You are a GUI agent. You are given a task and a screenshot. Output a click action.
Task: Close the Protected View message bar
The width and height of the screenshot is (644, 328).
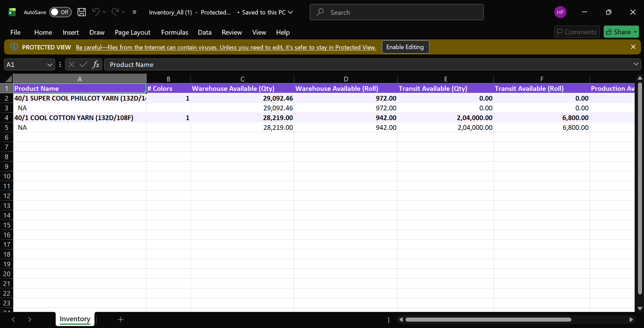click(x=633, y=47)
